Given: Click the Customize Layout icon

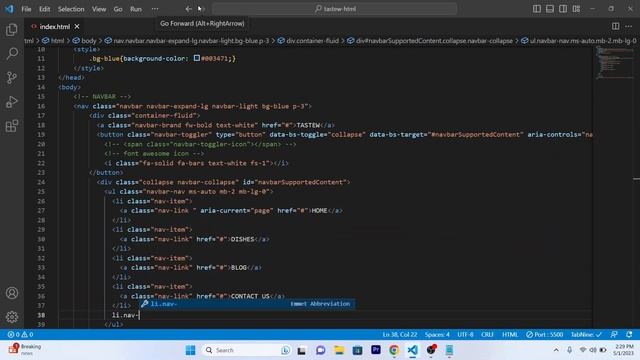Looking at the screenshot, I should click(576, 9).
